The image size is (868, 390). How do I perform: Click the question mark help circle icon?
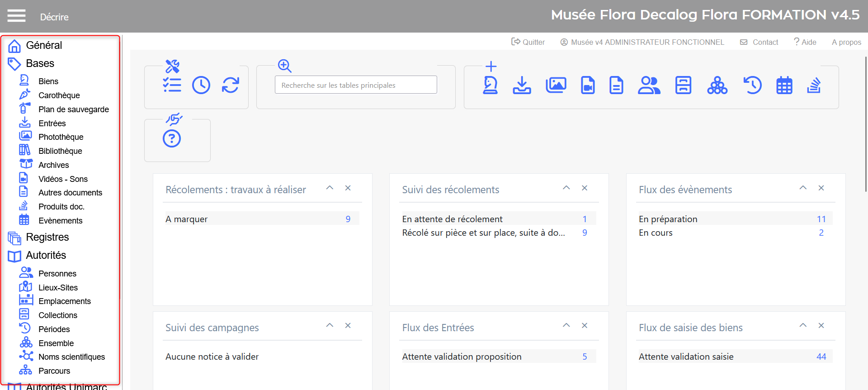click(172, 138)
